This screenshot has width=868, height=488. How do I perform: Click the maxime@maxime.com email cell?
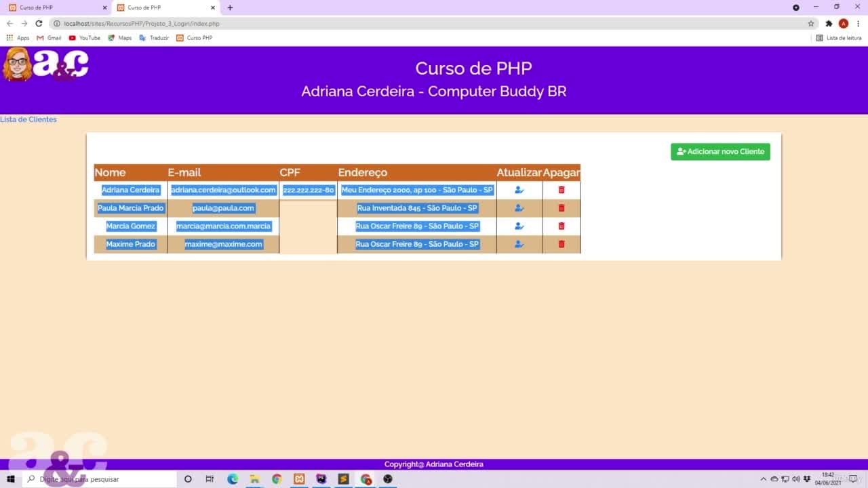pos(223,244)
